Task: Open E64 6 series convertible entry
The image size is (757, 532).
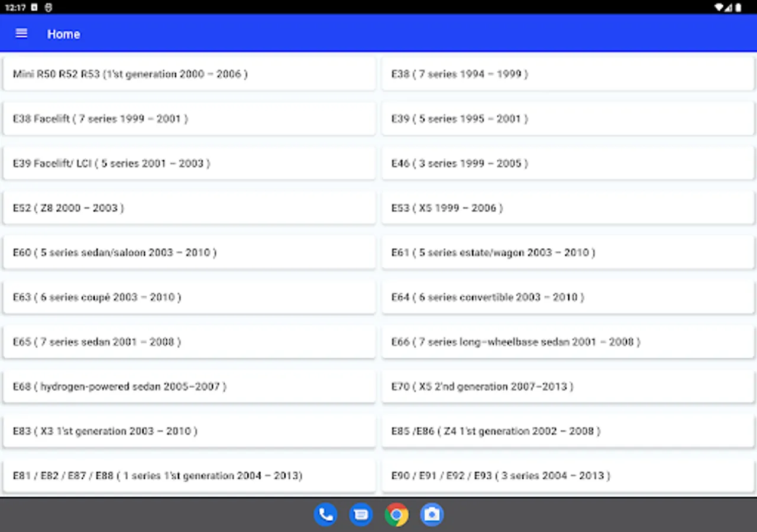Action: coord(568,297)
